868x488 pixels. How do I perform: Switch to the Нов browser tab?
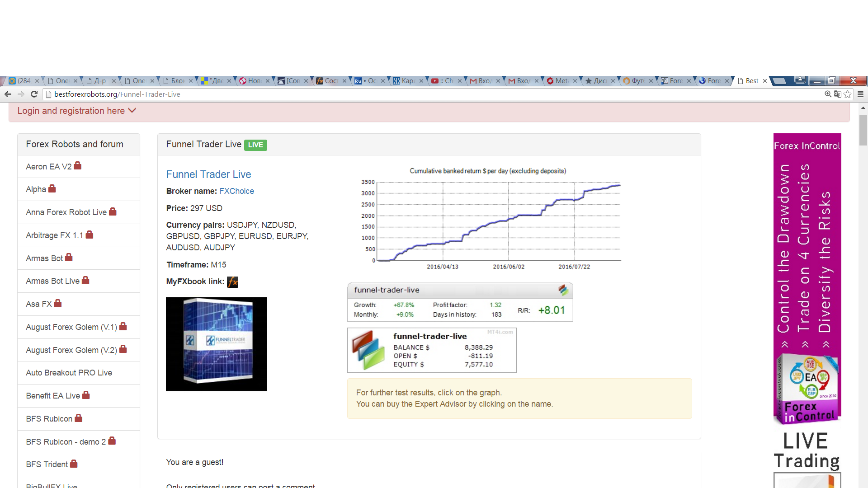point(254,81)
